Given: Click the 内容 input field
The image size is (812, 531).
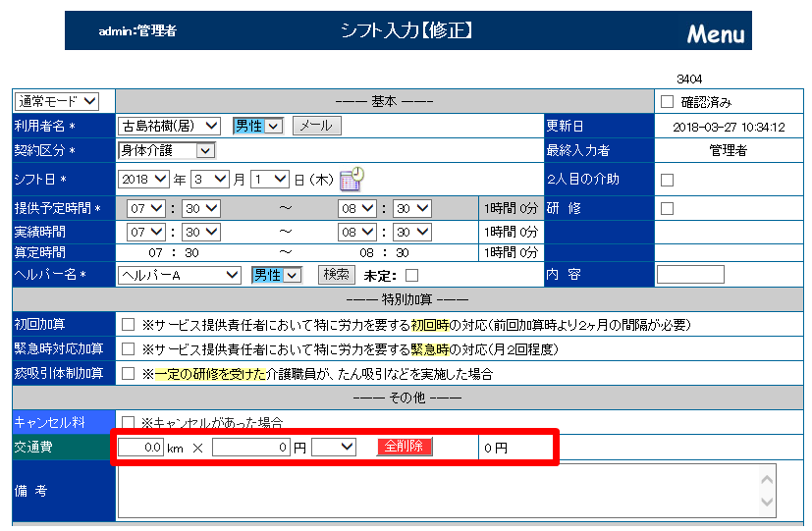Looking at the screenshot, I should (x=689, y=275).
